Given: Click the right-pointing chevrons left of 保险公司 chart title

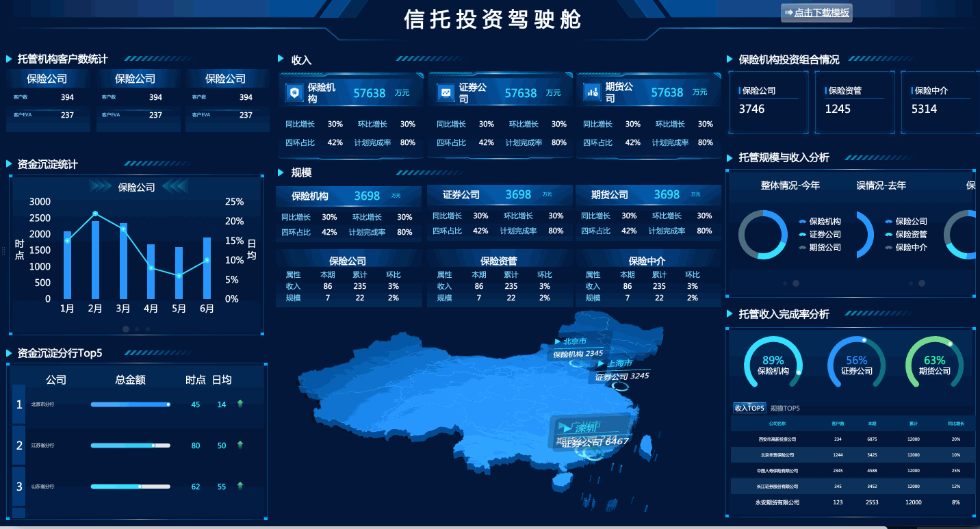Looking at the screenshot, I should click(x=101, y=186).
